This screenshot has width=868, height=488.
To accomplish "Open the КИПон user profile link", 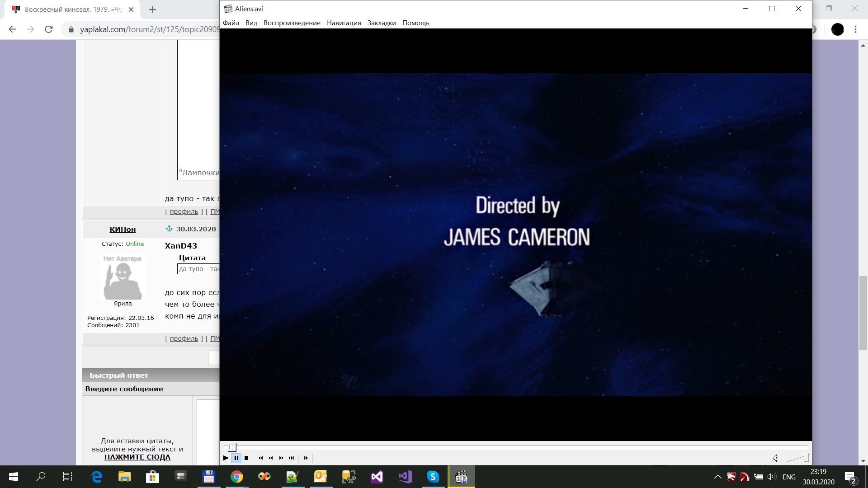I will point(123,229).
